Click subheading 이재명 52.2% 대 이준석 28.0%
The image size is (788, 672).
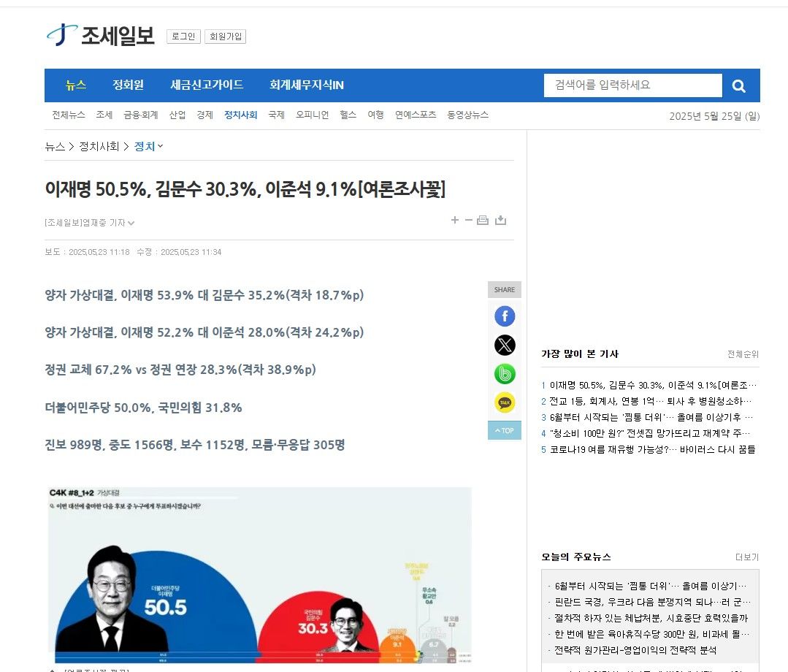pos(204,332)
